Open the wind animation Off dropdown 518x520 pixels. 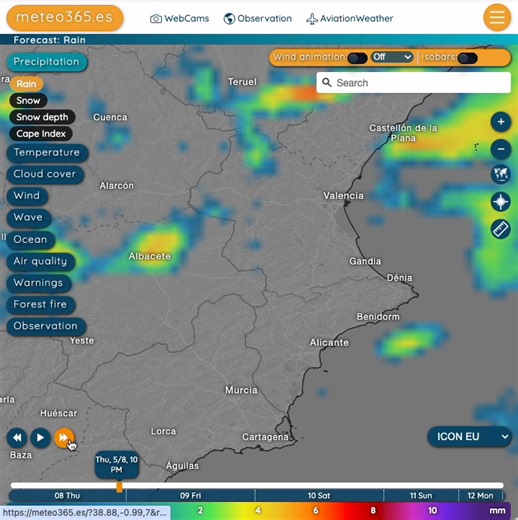tap(392, 57)
